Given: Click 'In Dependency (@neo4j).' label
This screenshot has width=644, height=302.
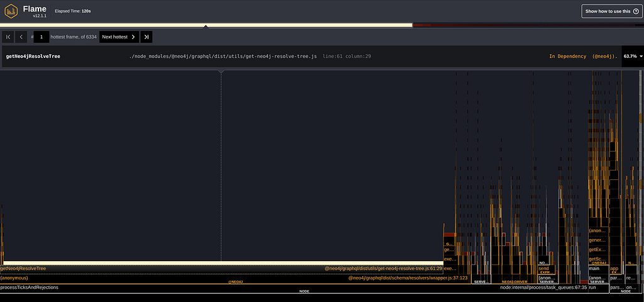Looking at the screenshot, I should pyautogui.click(x=583, y=56).
